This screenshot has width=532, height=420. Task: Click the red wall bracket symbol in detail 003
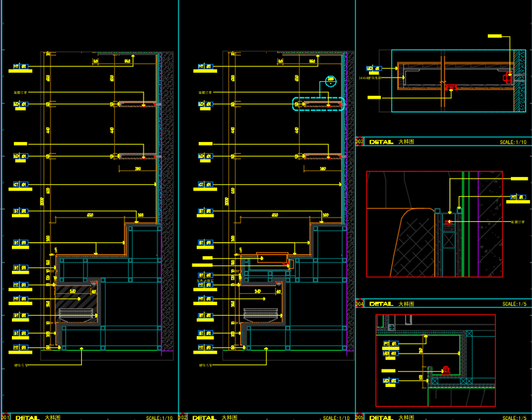pos(507,78)
